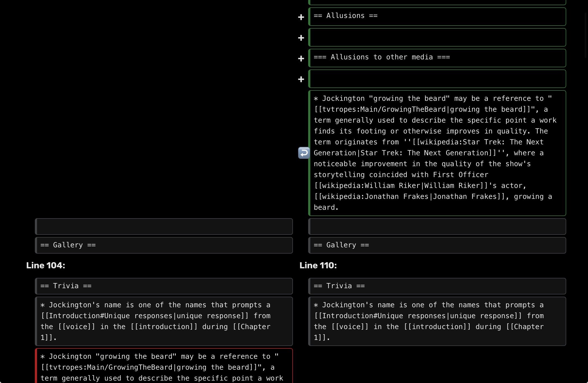Click left-side '== Trivia ==' line

tap(164, 286)
